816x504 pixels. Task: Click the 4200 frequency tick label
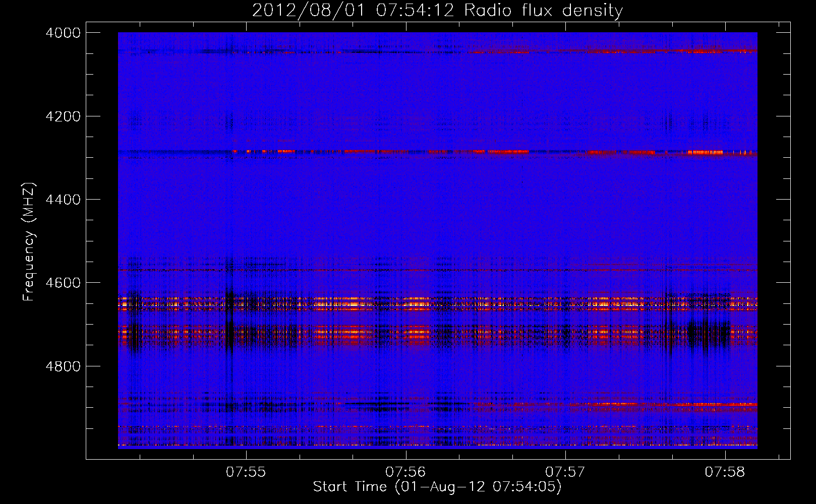[x=63, y=116]
